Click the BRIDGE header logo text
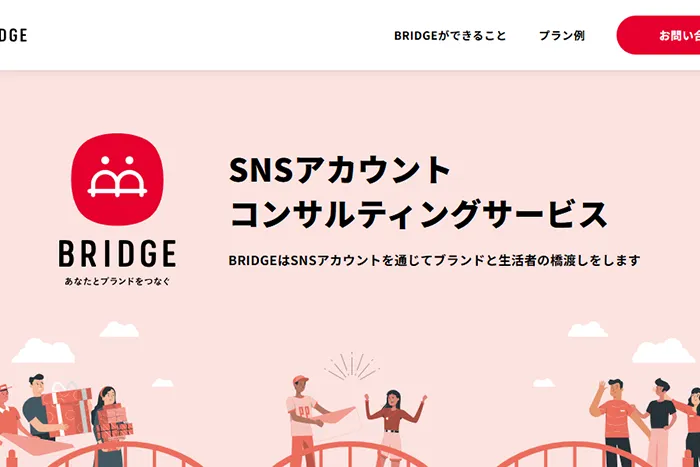This screenshot has height=467, width=700. 13,35
